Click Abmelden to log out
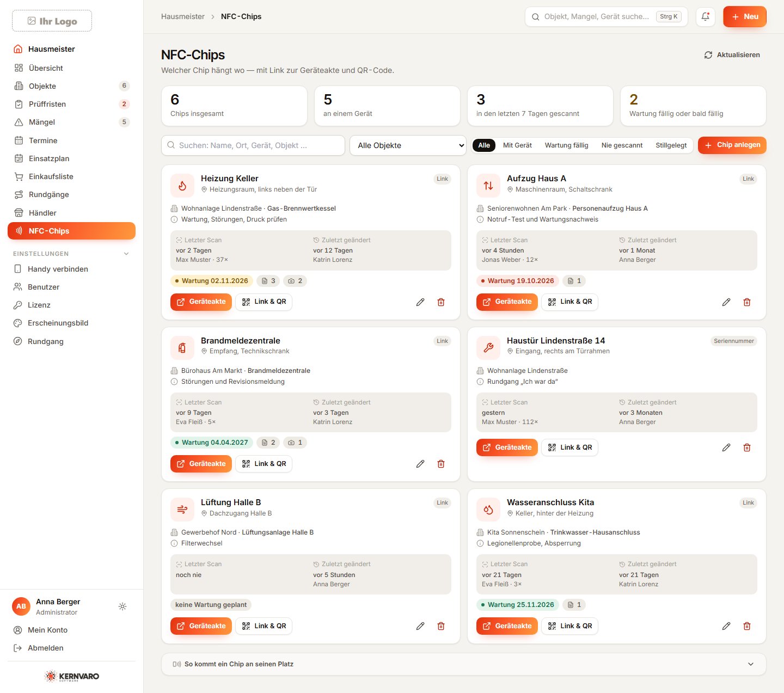 pyautogui.click(x=71, y=648)
